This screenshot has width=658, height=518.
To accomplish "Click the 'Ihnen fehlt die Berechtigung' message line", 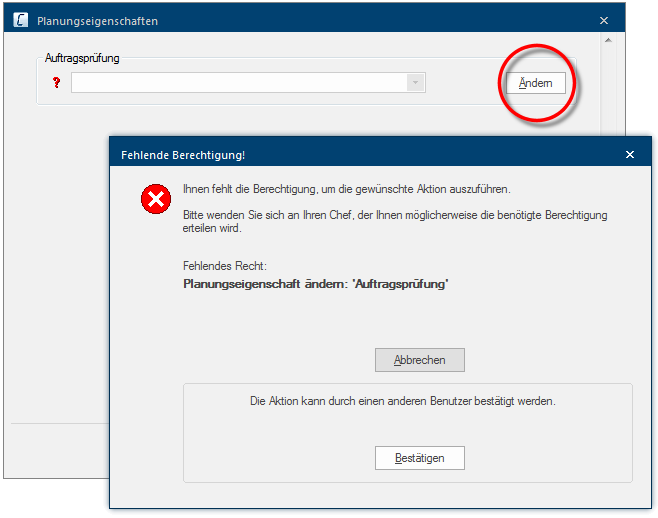I will [x=346, y=188].
